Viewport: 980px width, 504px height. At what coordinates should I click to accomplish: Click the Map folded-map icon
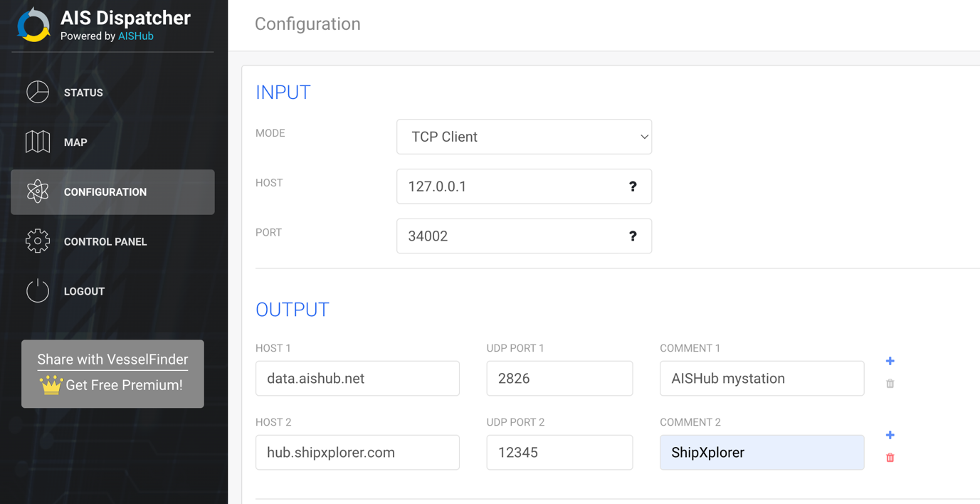tap(38, 142)
